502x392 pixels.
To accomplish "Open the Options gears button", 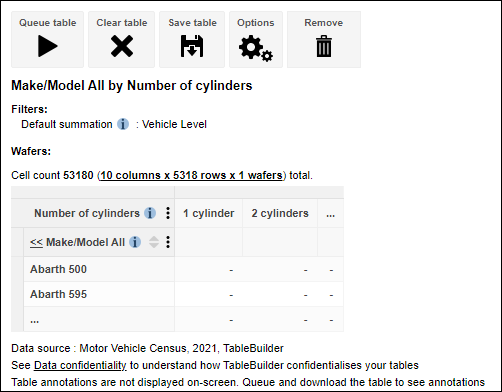I will (x=256, y=39).
